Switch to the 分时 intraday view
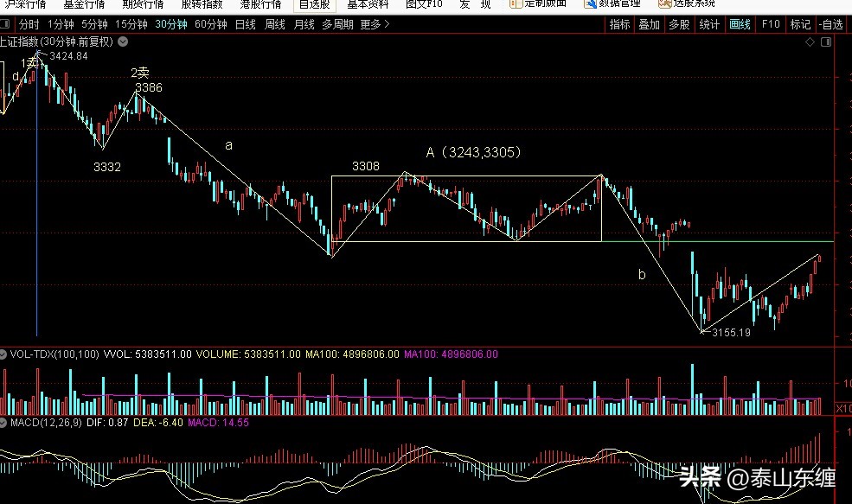852x504 pixels. 29,24
